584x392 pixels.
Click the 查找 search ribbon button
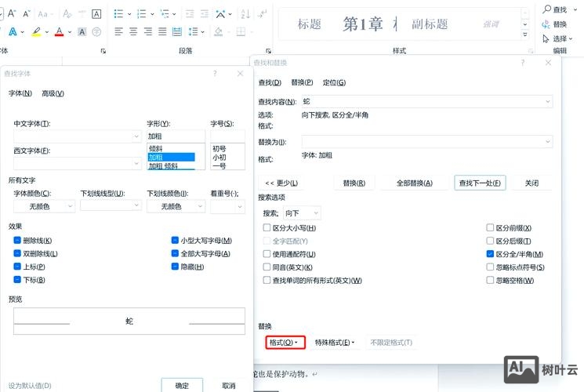coord(554,9)
